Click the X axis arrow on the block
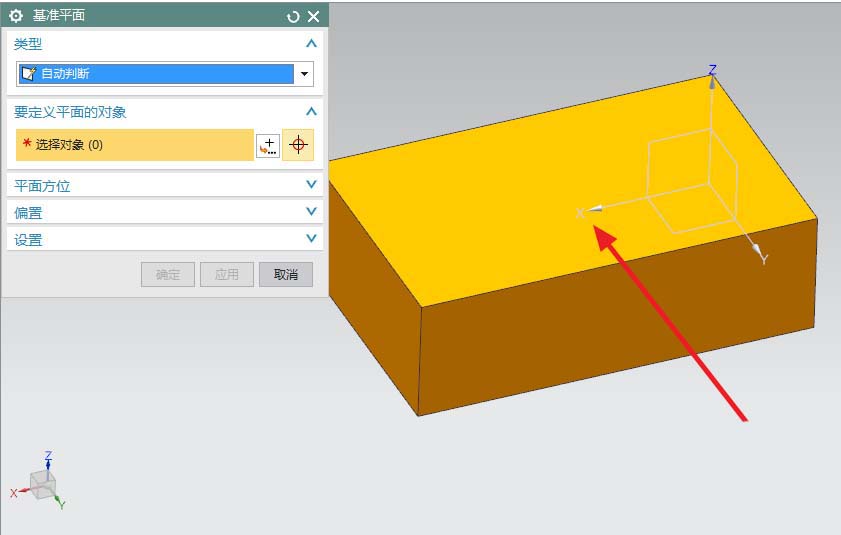The height and width of the screenshot is (535, 841). coord(594,209)
